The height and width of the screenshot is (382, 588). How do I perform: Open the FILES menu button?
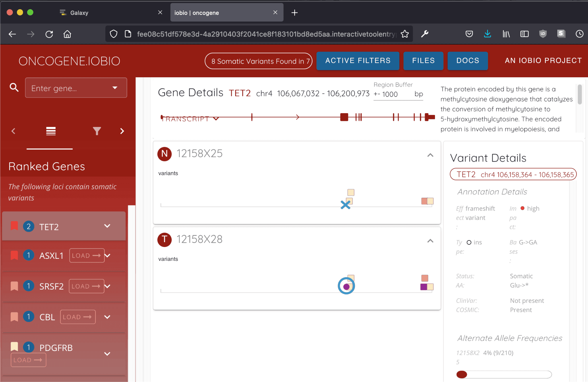423,61
